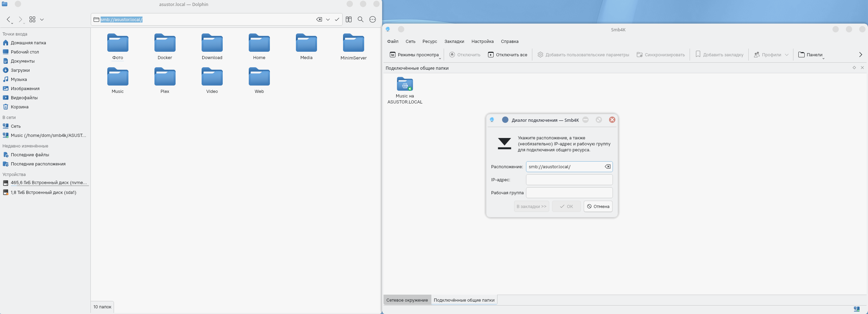Open Режимы просмотра dropdown

click(415, 55)
